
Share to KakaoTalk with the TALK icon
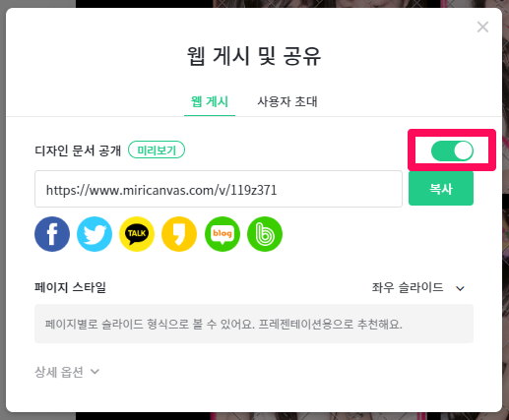point(137,234)
